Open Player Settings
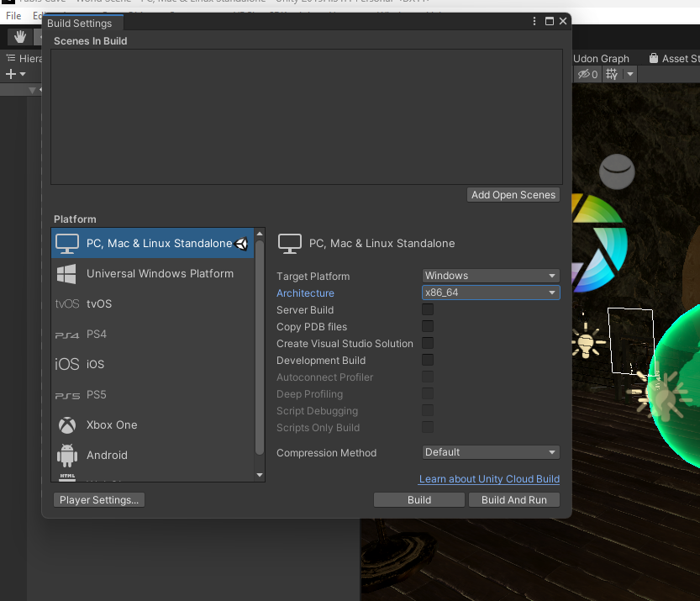The height and width of the screenshot is (601, 700). click(x=99, y=500)
